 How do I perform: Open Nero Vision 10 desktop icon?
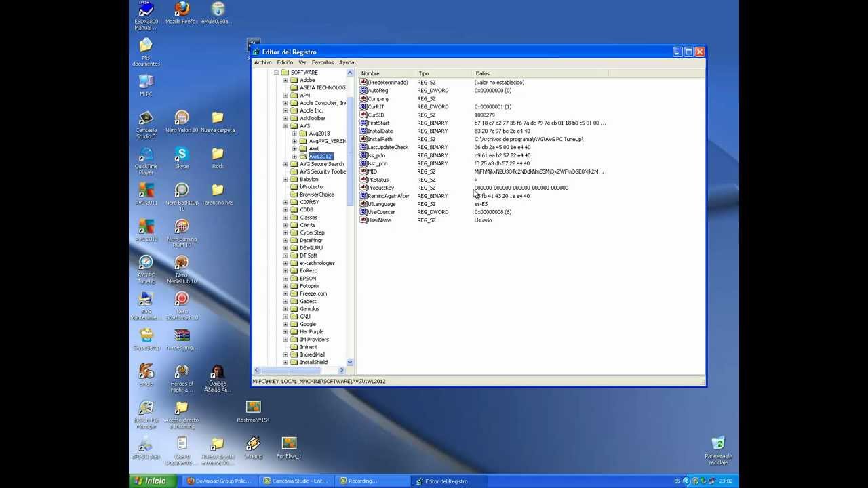coord(182,119)
